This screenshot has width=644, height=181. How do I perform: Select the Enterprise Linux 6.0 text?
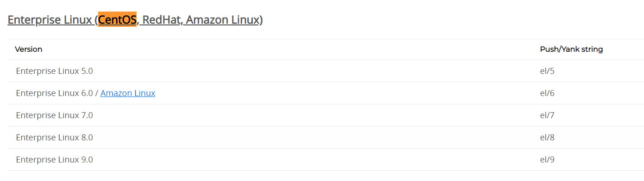point(54,93)
